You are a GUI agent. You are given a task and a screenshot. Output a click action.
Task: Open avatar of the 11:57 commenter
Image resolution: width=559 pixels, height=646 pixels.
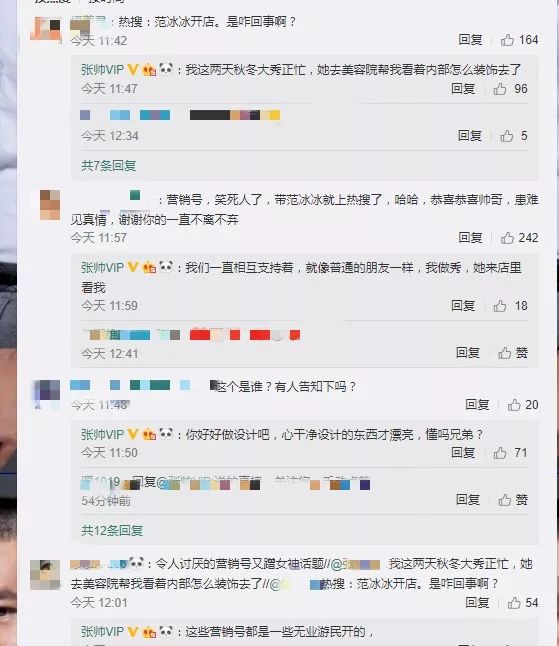[50, 205]
